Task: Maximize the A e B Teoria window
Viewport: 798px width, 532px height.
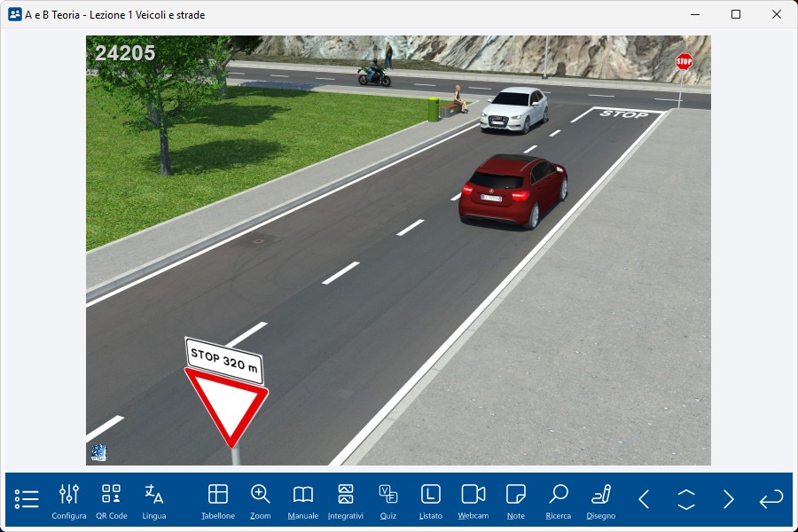Action: (x=736, y=14)
